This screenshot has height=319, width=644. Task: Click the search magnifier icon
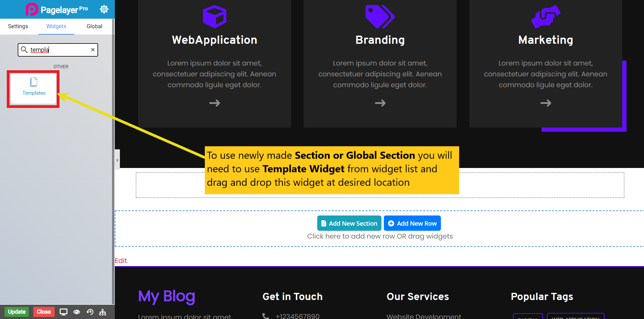point(24,50)
